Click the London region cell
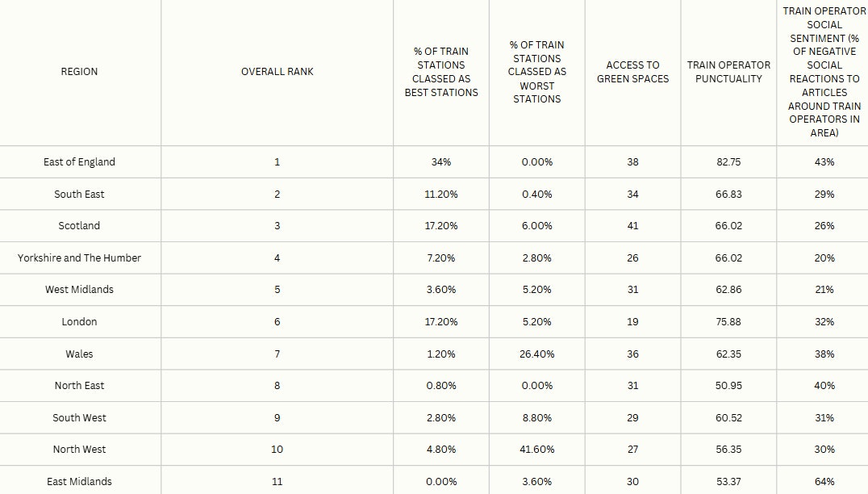868x494 pixels. (x=79, y=322)
